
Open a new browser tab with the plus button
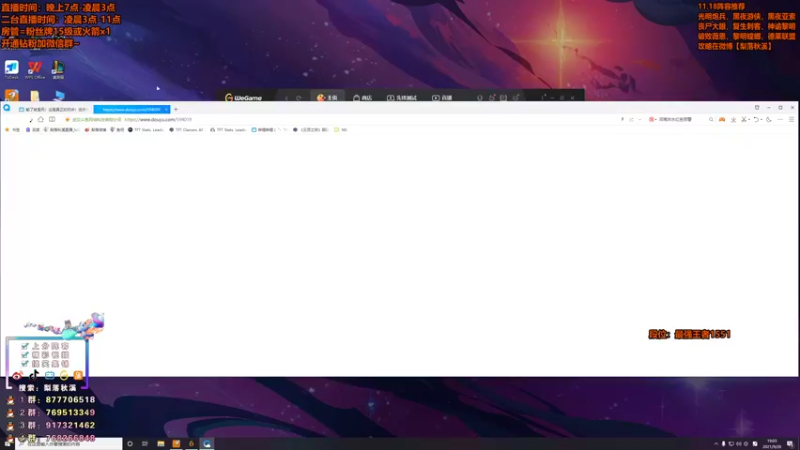click(x=176, y=109)
